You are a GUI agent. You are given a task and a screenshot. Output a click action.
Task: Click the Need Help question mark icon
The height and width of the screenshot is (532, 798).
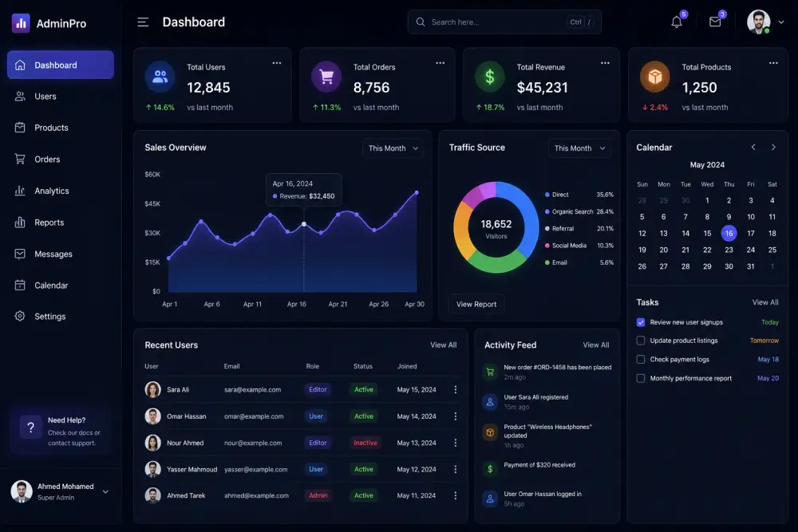point(30,428)
